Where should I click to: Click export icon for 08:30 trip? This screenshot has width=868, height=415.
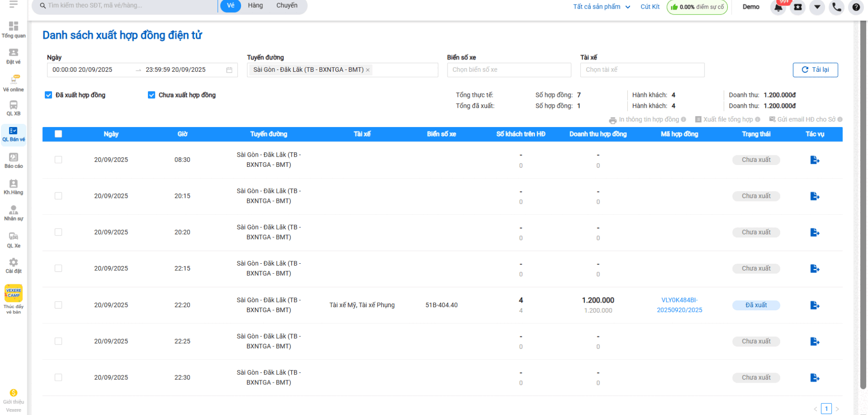pos(815,160)
